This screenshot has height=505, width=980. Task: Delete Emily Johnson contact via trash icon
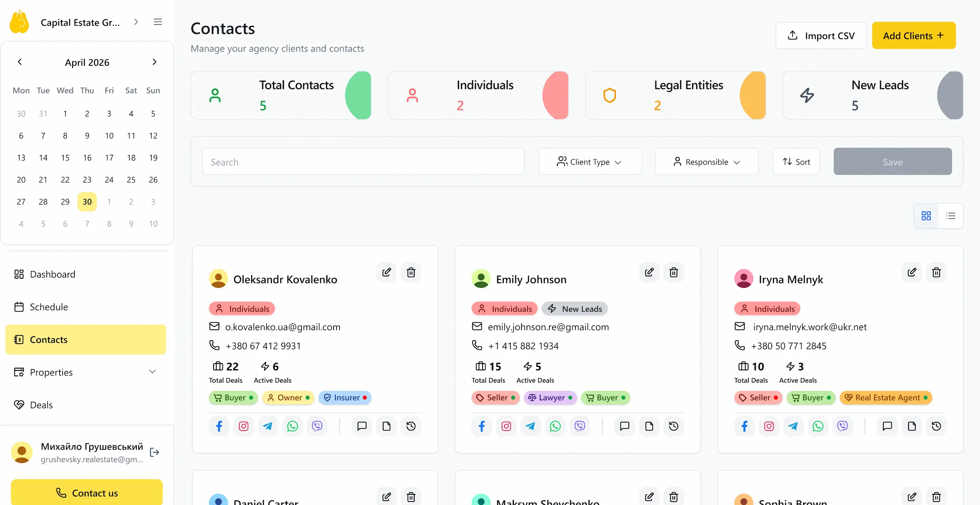(x=674, y=272)
